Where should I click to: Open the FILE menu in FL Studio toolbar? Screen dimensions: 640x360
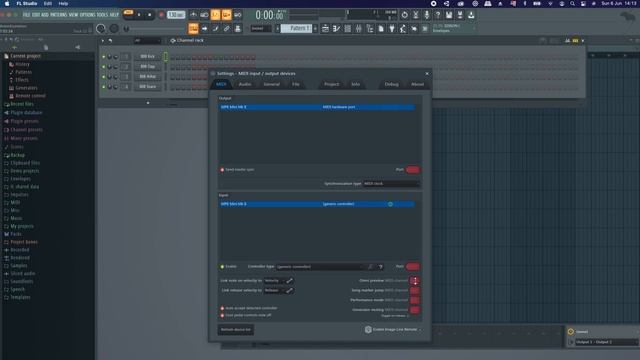tap(26, 15)
